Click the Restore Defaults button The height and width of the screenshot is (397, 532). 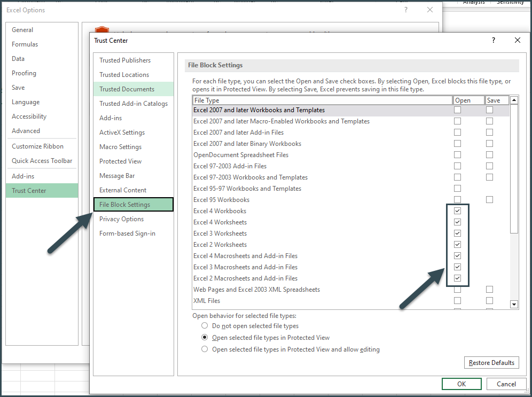click(x=491, y=362)
